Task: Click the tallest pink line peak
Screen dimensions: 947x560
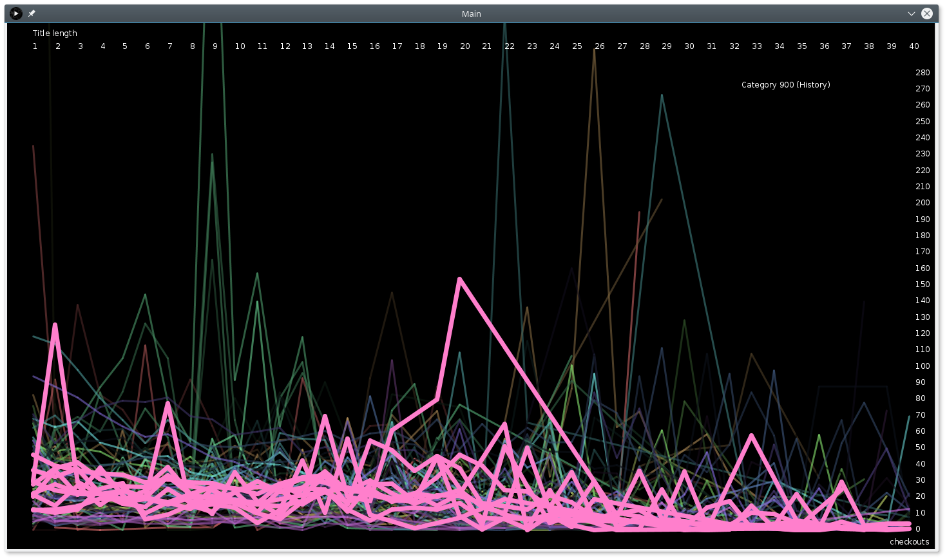Action: (459, 279)
